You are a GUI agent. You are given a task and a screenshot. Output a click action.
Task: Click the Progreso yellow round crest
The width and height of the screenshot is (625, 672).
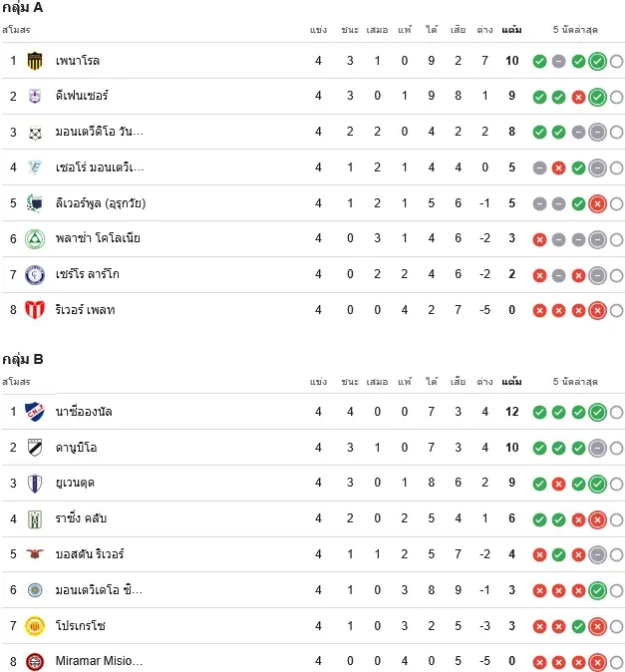(35, 626)
